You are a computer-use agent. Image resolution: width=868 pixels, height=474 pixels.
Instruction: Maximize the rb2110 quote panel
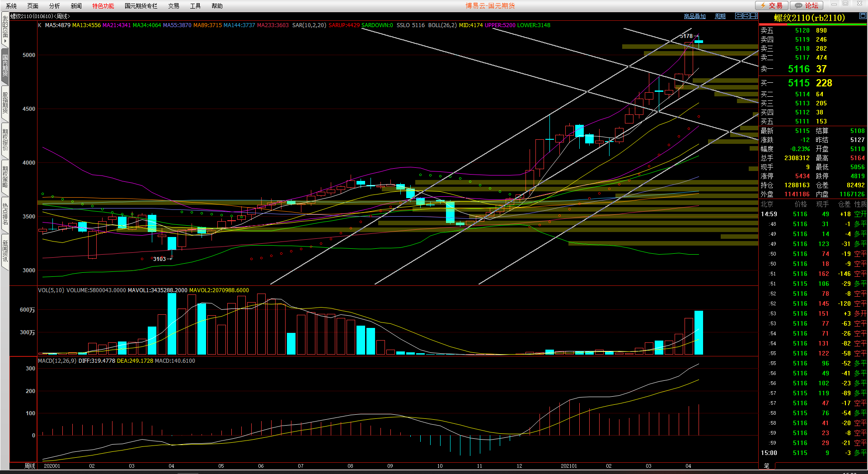[x=863, y=16]
